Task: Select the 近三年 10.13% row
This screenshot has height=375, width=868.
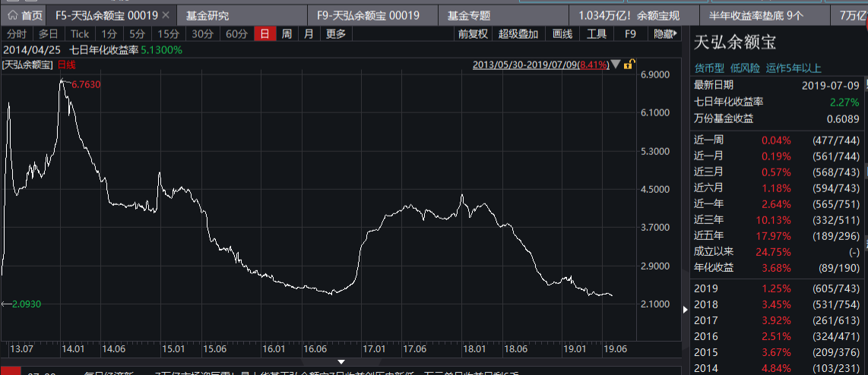Action: [777, 220]
